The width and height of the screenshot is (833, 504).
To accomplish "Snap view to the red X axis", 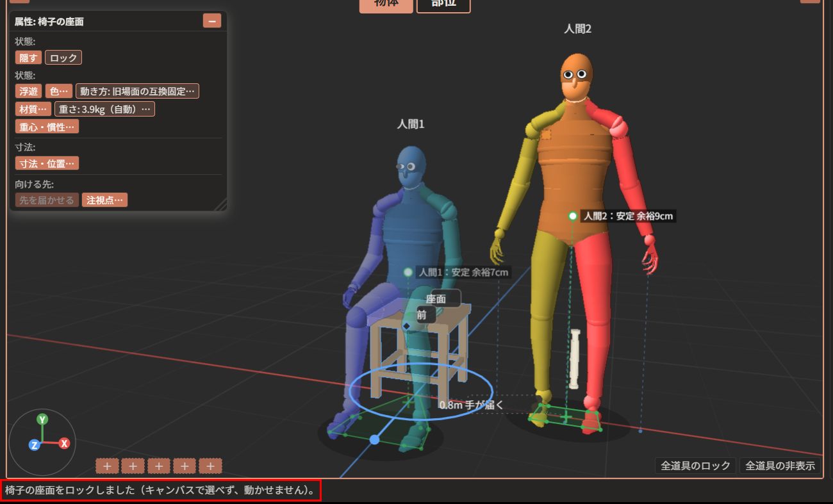I will coord(64,443).
